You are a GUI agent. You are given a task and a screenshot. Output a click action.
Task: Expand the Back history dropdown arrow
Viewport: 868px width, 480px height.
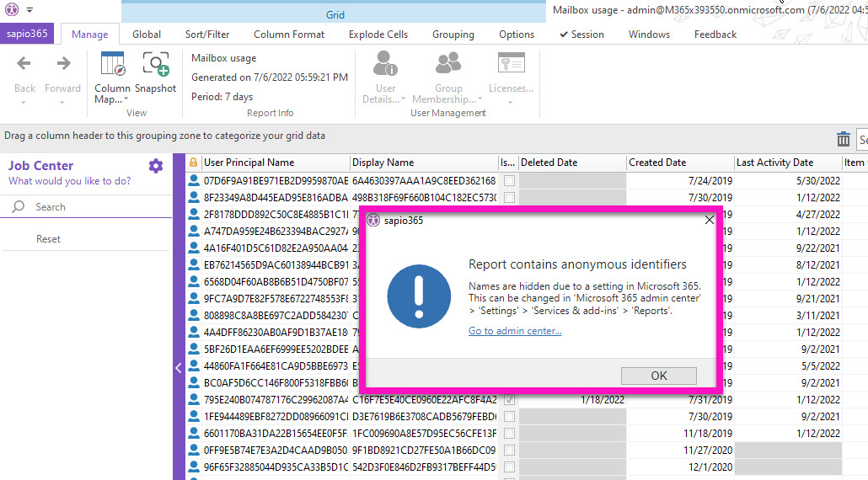(24, 102)
